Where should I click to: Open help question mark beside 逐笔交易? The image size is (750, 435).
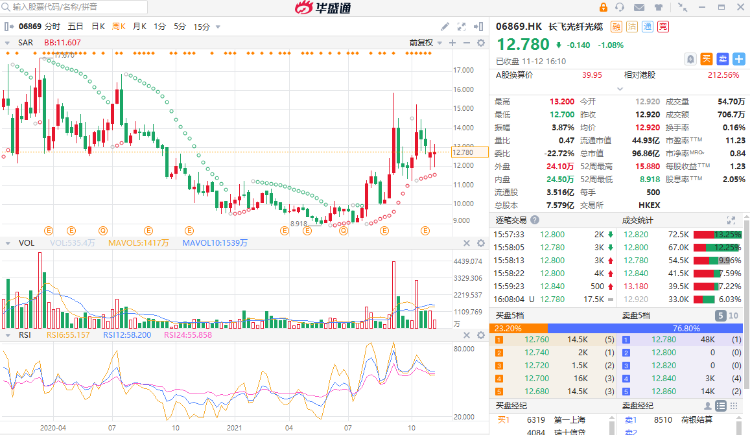click(534, 220)
